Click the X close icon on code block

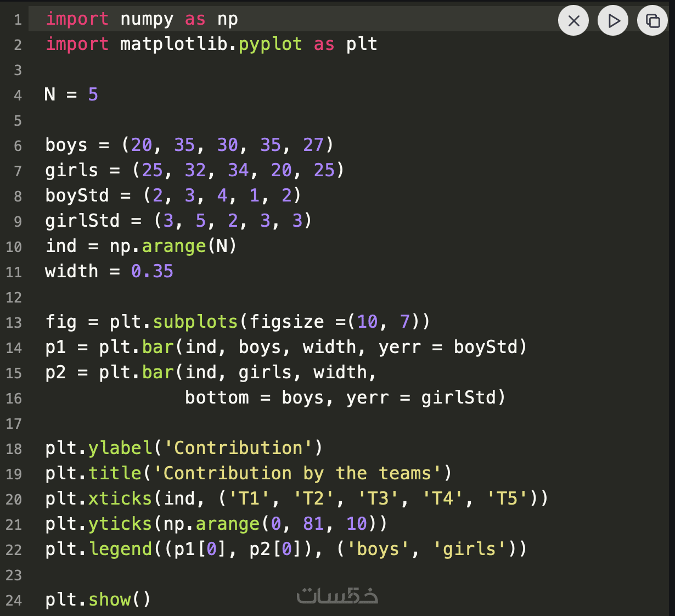click(573, 21)
